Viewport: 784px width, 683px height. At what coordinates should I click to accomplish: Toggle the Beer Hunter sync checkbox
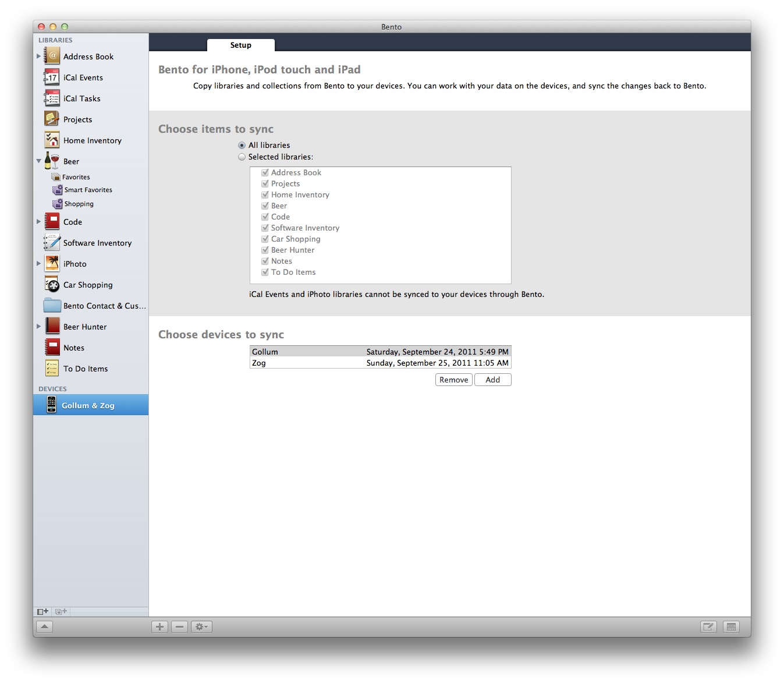(x=265, y=250)
